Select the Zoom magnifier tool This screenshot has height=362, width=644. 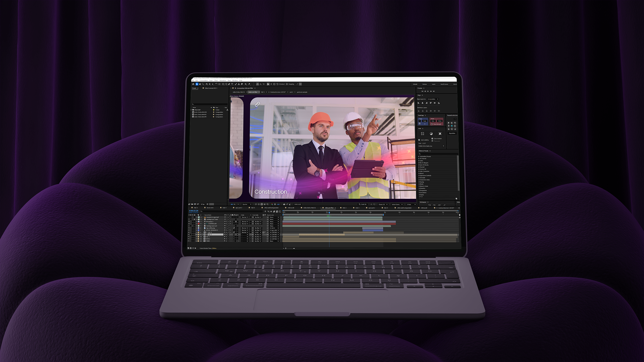(x=203, y=84)
